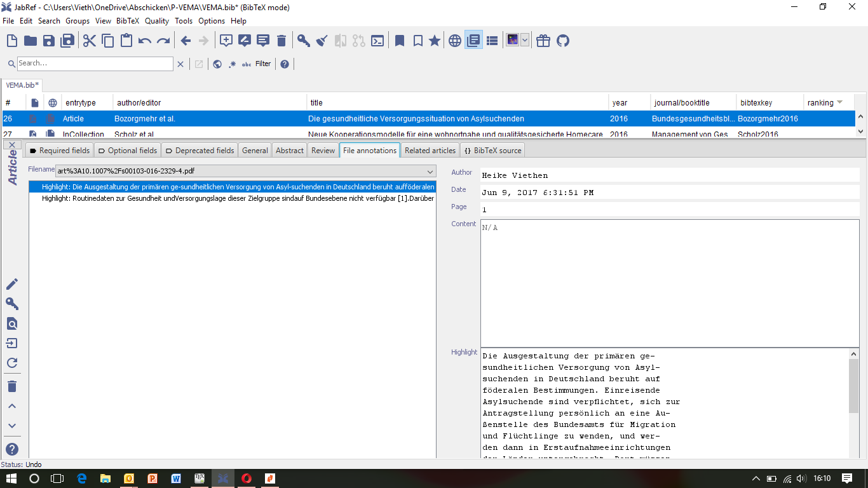Toggle case sensitive search abc icon
The image size is (868, 488).
(247, 64)
